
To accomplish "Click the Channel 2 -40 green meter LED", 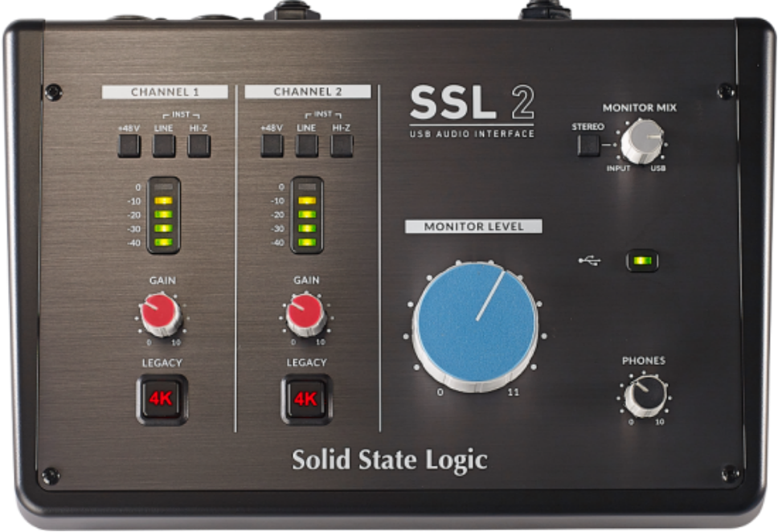I will point(307,242).
